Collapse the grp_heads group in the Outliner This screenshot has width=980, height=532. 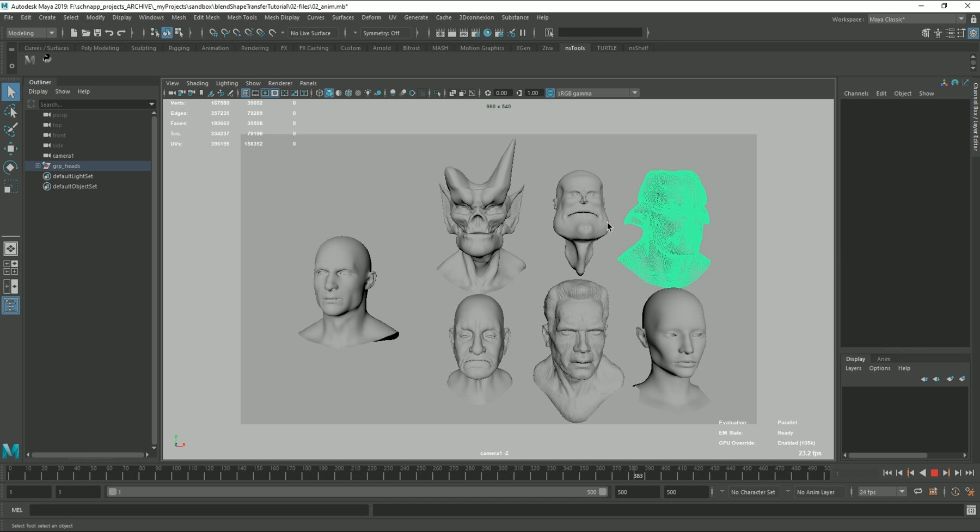tap(38, 166)
